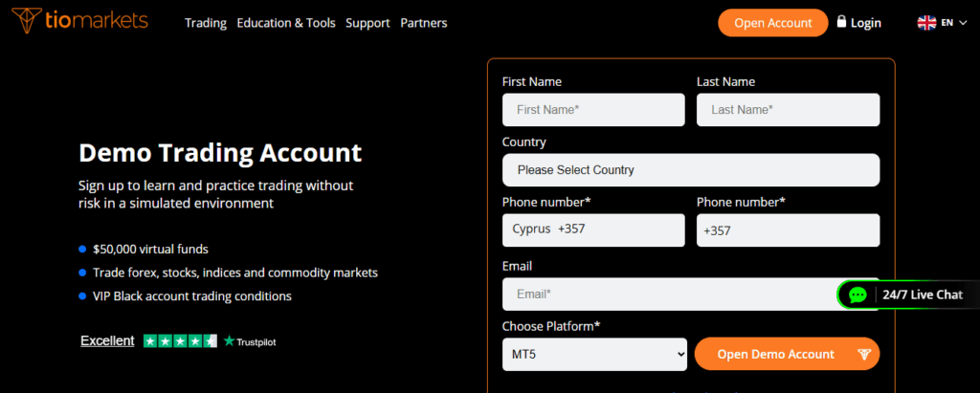Image resolution: width=980 pixels, height=393 pixels.
Task: Open the 24/7 Live Chat widget
Action: pos(908,295)
